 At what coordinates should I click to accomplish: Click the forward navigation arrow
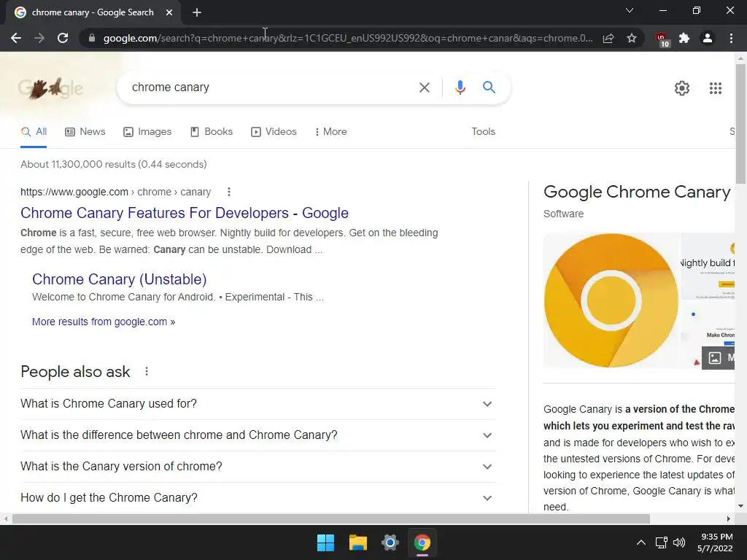(39, 38)
